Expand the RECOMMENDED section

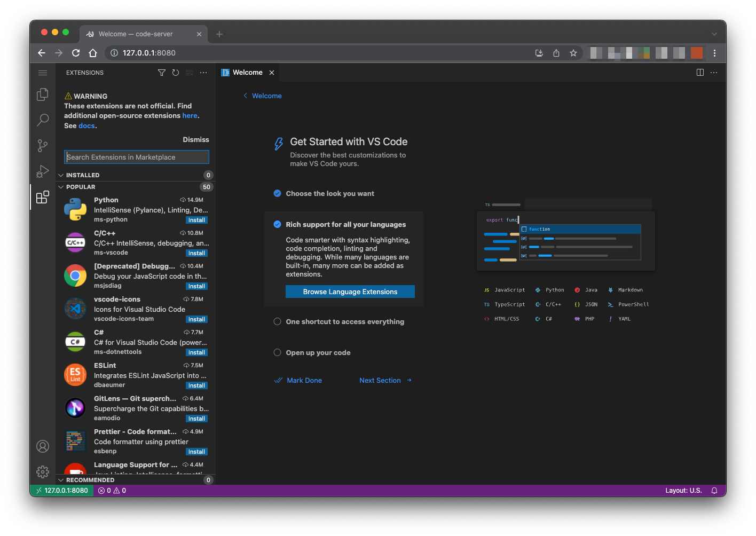[x=136, y=480]
